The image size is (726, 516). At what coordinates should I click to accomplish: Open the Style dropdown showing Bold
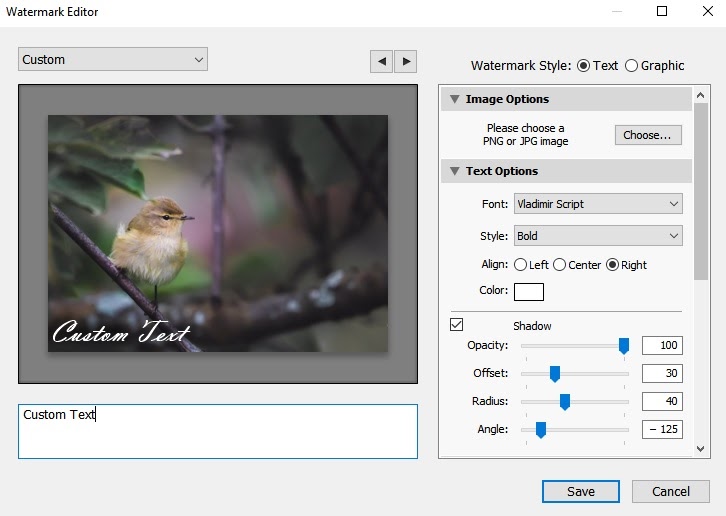pyautogui.click(x=598, y=236)
